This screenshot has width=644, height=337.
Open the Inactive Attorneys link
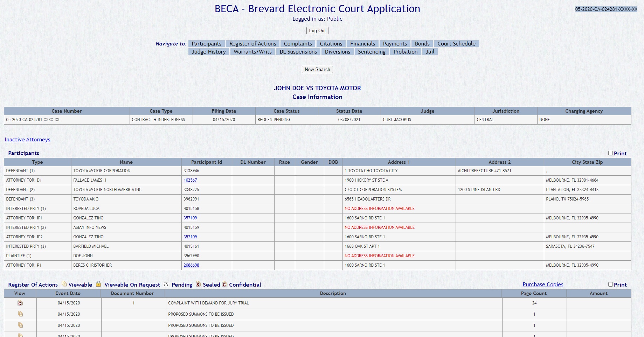(27, 140)
